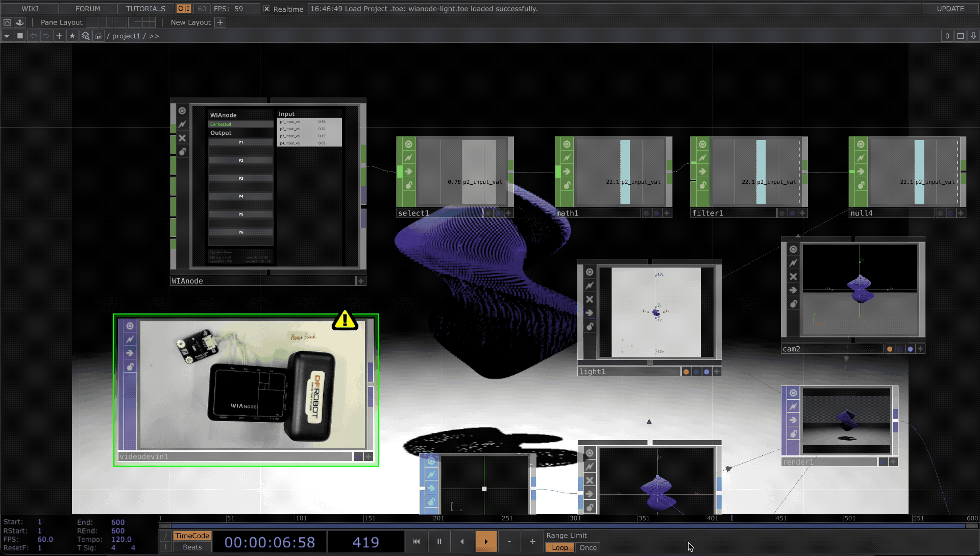
Task: Open the operator search icon
Action: tap(85, 36)
